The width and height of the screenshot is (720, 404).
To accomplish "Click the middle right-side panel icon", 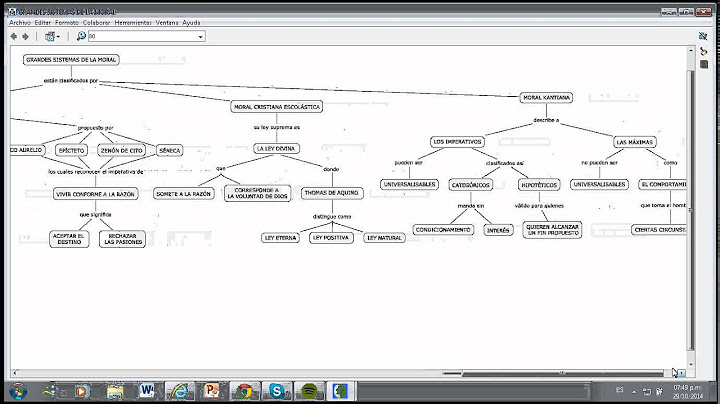I will coord(703,51).
